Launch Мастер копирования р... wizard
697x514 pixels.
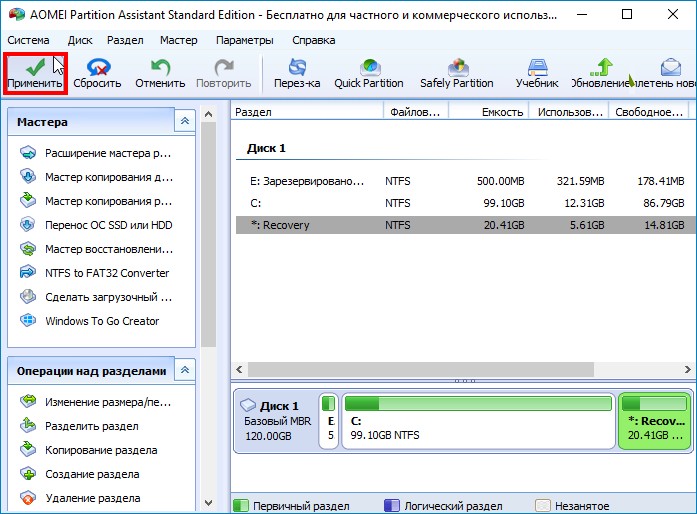96,201
